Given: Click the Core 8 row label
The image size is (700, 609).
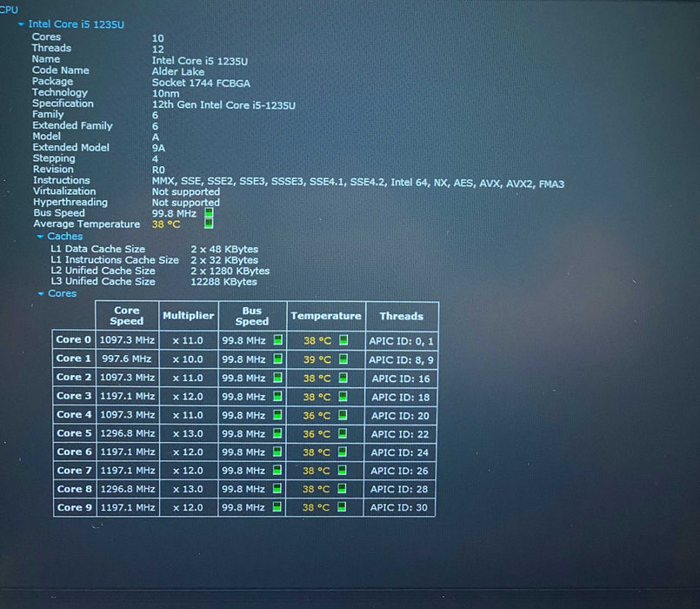Looking at the screenshot, I should [x=75, y=489].
